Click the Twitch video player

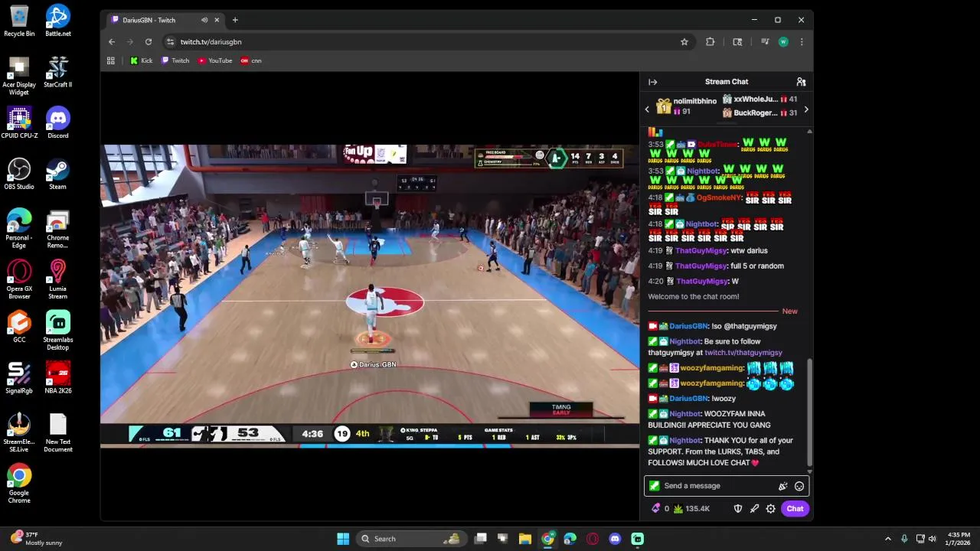point(370,296)
